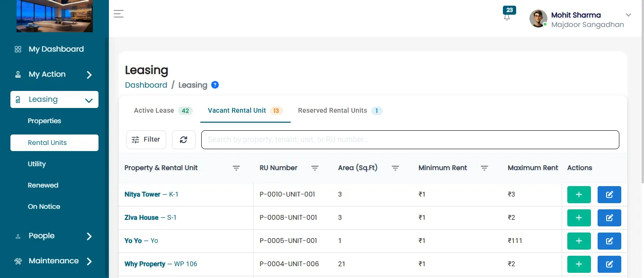644x278 pixels.
Task: Open the hamburger menu icon
Action: (x=118, y=14)
